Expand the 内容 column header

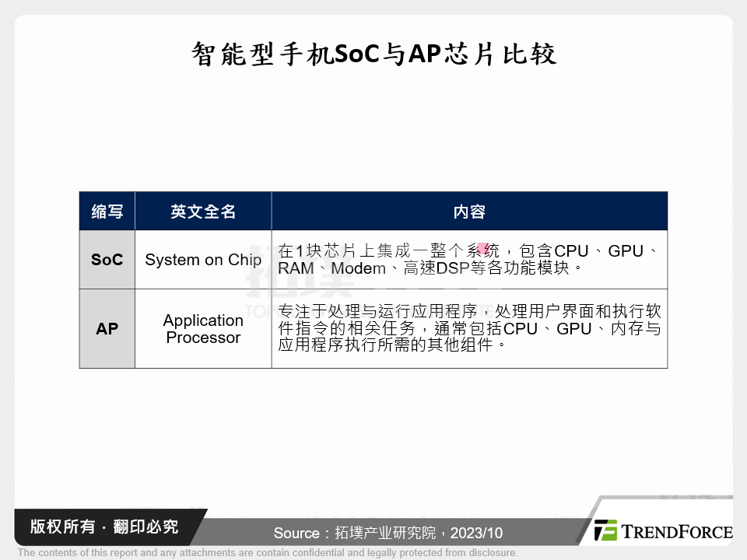click(x=468, y=211)
